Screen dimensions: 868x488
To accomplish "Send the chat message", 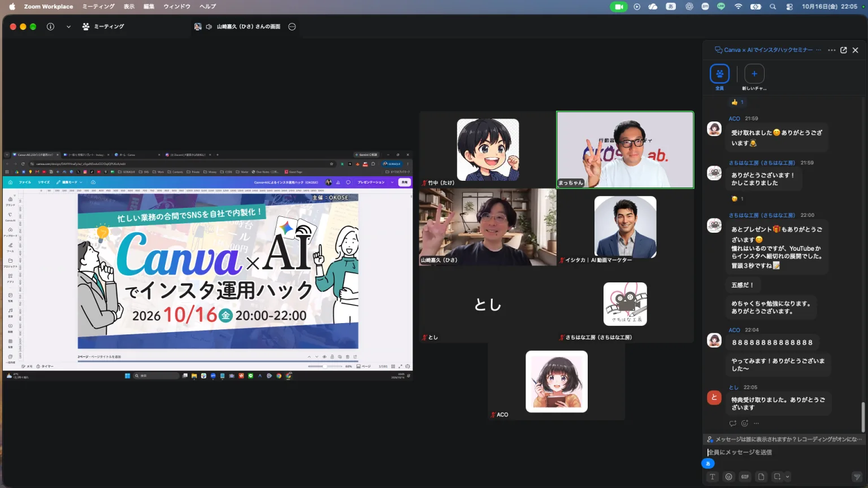I will click(x=857, y=477).
